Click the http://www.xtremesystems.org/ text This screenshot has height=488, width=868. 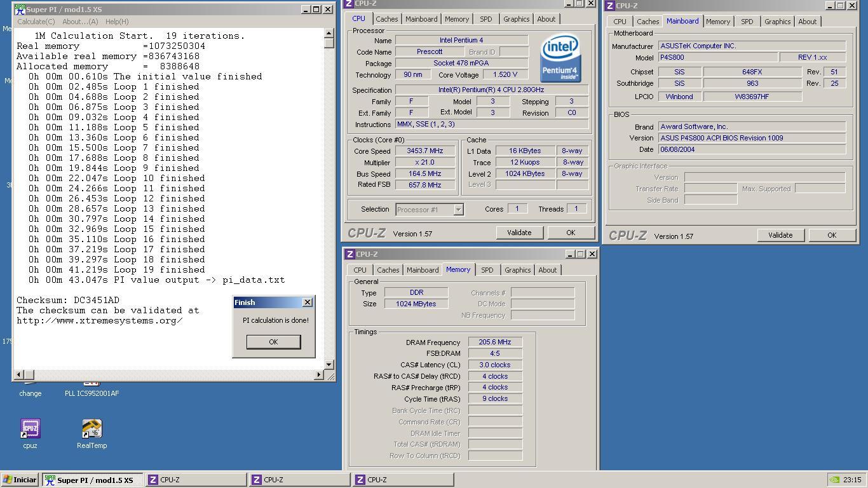(x=100, y=321)
